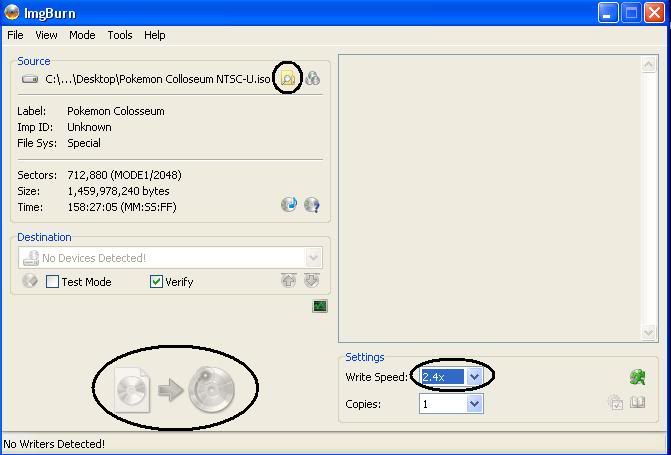Open the Mode menu
Image resolution: width=671 pixels, height=455 pixels.
pyautogui.click(x=82, y=35)
